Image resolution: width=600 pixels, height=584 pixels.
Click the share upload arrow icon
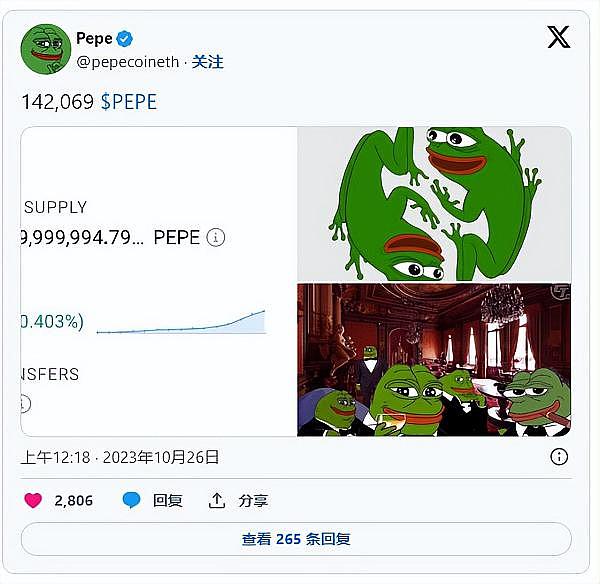[x=217, y=500]
